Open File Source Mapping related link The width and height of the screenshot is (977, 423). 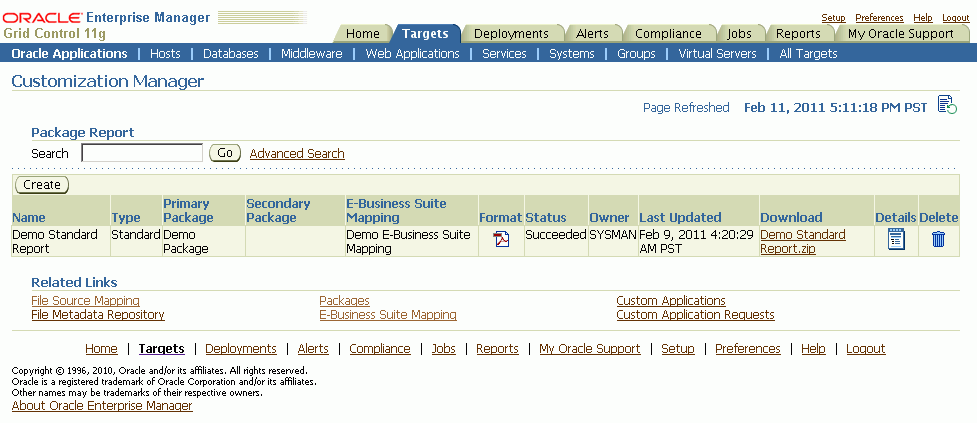tap(85, 300)
